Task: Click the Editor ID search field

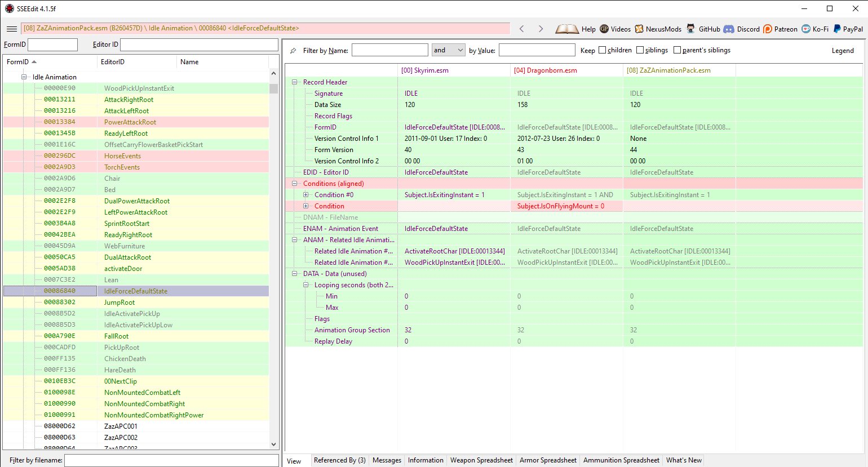Action: 199,45
